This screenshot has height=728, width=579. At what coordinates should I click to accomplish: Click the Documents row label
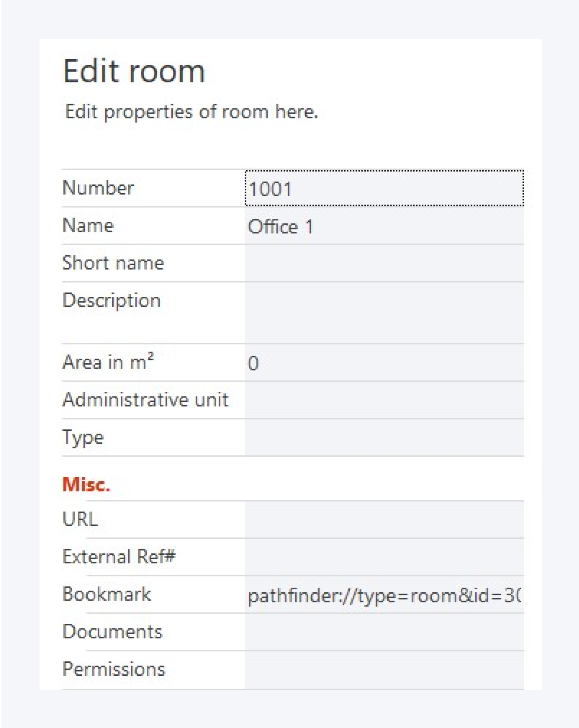112,632
